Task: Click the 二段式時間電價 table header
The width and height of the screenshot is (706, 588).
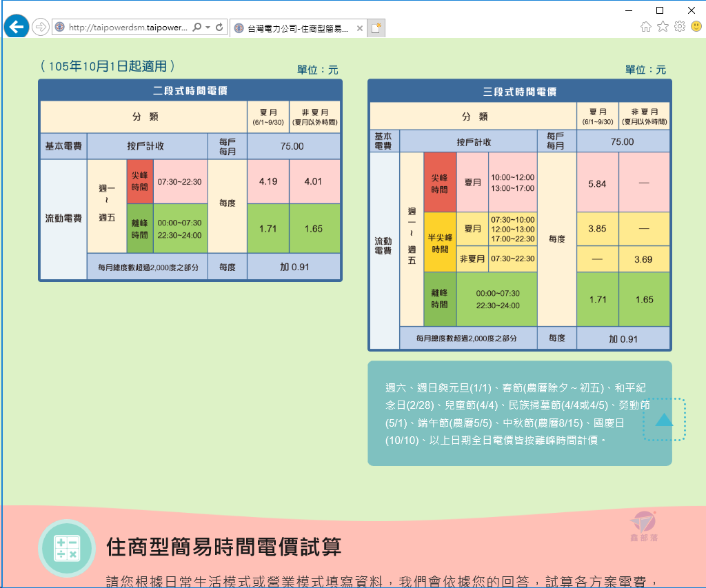Action: (190, 91)
